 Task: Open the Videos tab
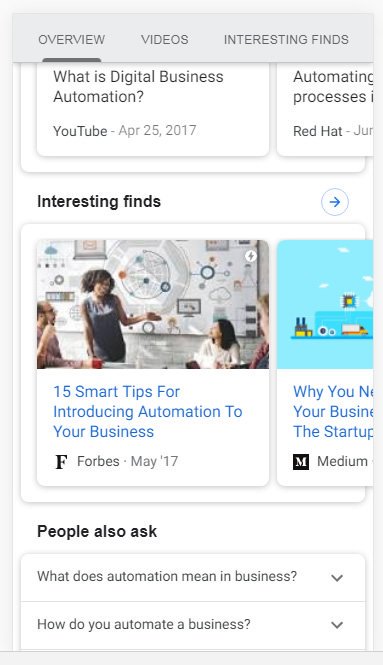[x=165, y=39]
